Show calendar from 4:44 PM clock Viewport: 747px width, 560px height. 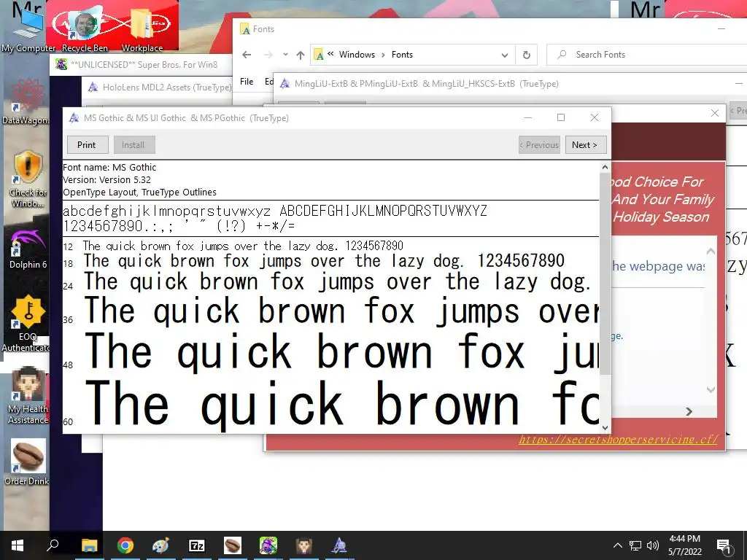[684, 545]
